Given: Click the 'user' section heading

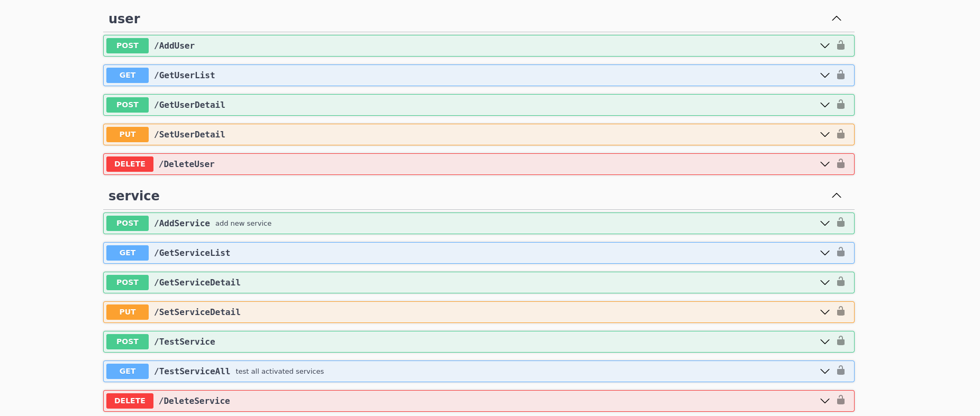Looking at the screenshot, I should (x=124, y=19).
